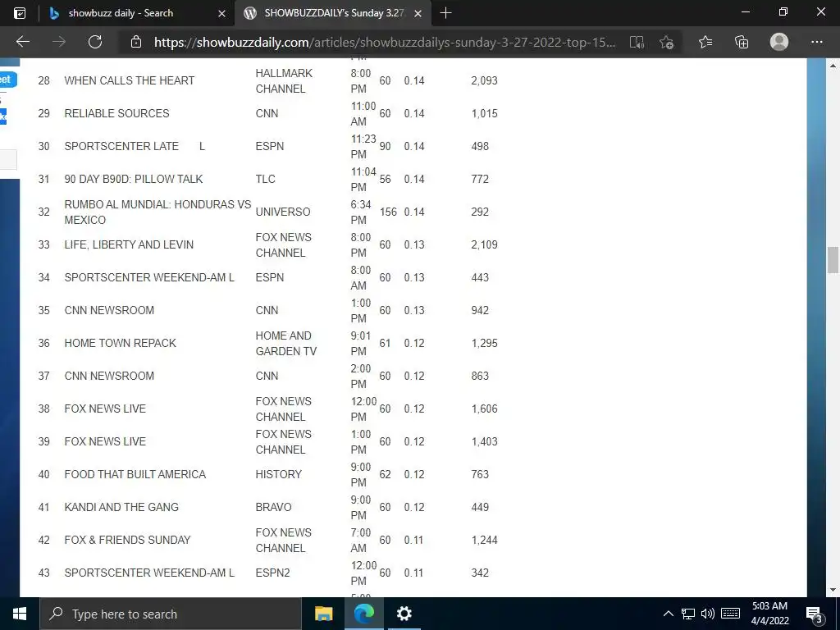
Task: Open the Windows Start menu
Action: [20, 614]
